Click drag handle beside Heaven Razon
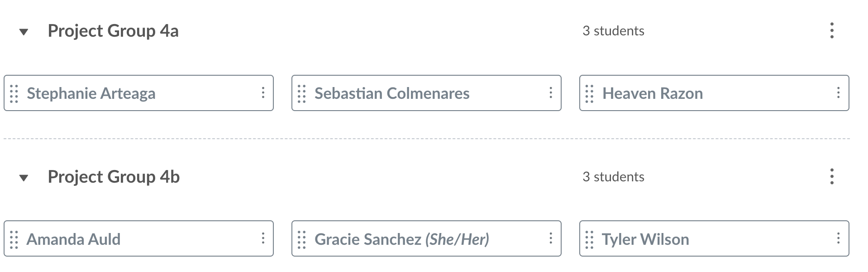868x272 pixels. coord(589,93)
